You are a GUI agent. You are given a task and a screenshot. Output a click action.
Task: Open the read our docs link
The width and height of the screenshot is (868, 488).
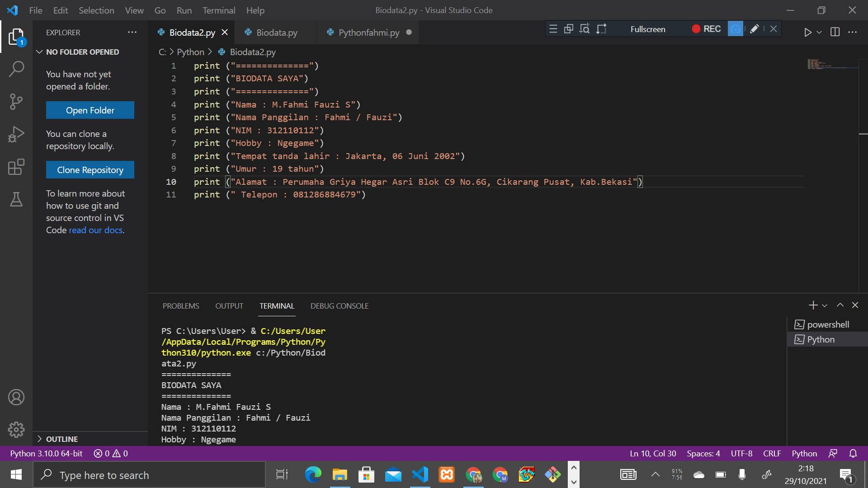(x=95, y=230)
